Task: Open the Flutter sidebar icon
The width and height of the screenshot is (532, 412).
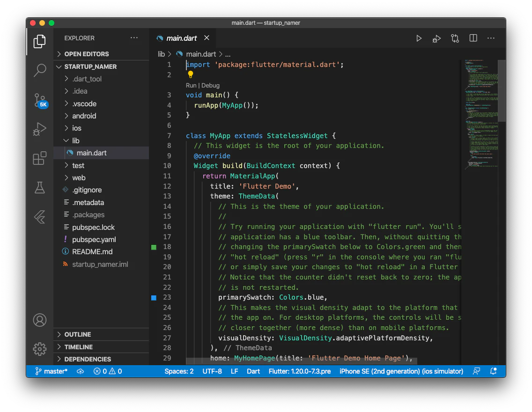Action: (x=40, y=217)
